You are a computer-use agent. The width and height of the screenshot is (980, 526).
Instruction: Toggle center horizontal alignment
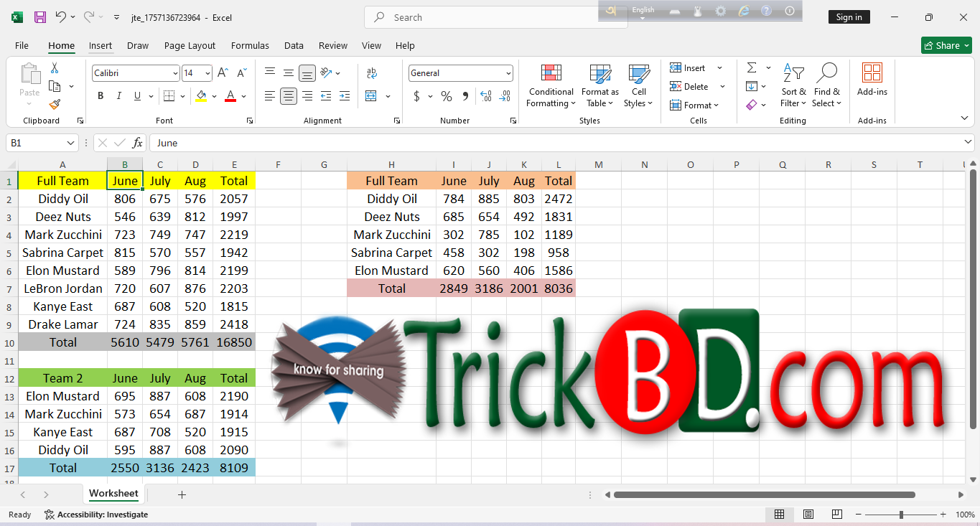click(289, 96)
